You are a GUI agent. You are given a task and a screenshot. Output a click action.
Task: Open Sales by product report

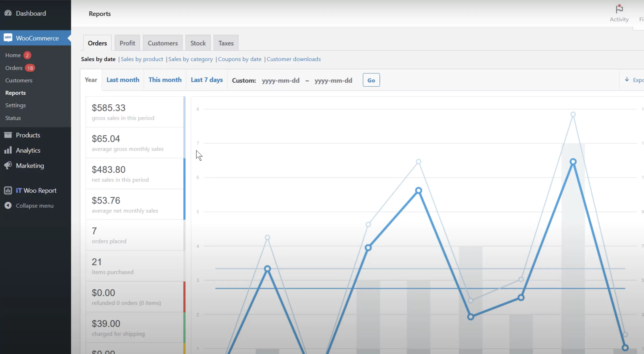click(x=142, y=59)
